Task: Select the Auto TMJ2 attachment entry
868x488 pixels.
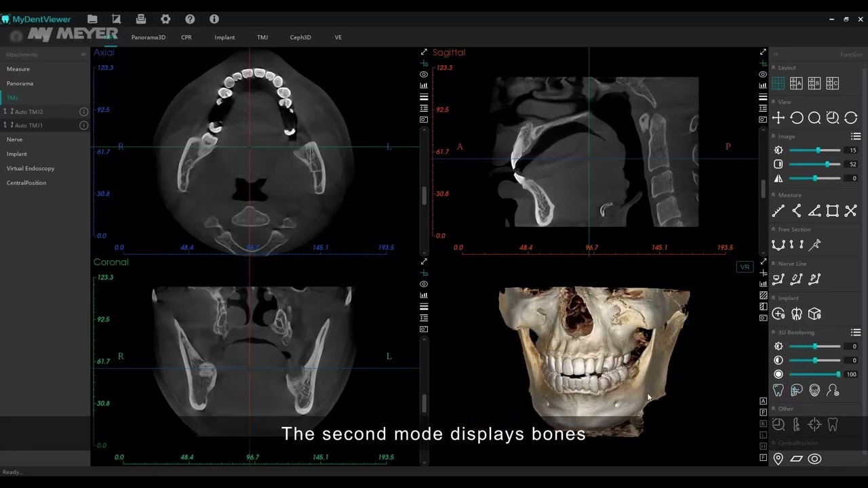Action: pyautogui.click(x=45, y=112)
